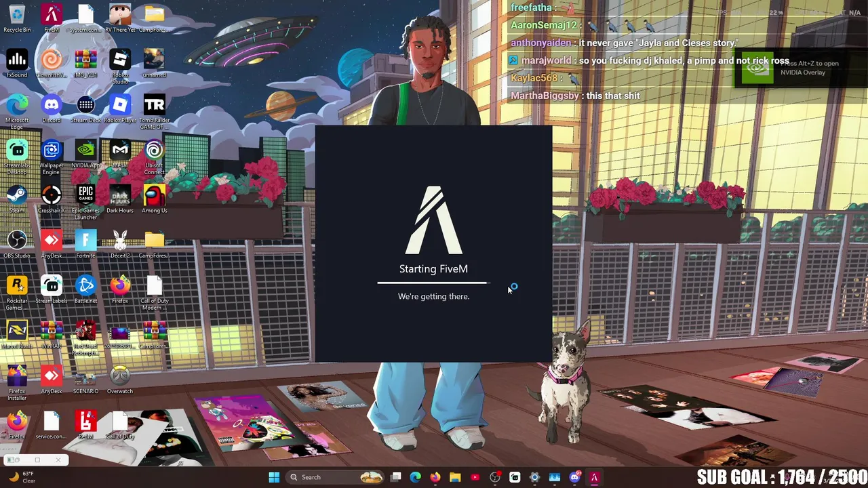Open the Recycle Bin desktop icon
This screenshot has height=488, width=868.
click(x=17, y=18)
